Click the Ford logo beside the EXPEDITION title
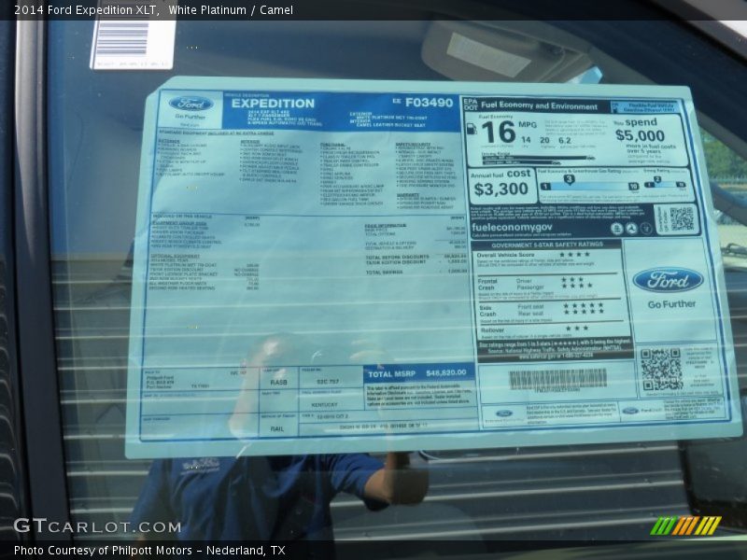The image size is (747, 560). tap(190, 105)
